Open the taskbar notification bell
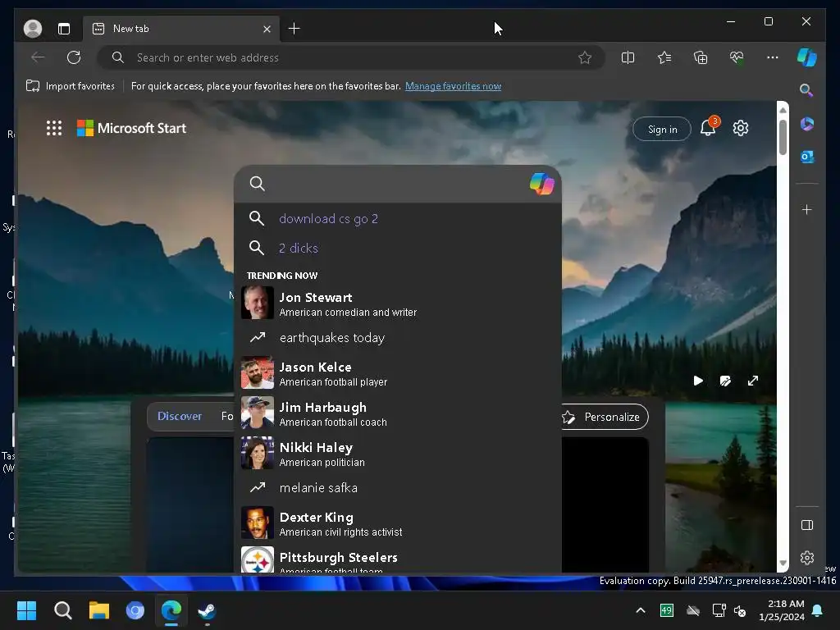840x630 pixels. [818, 610]
